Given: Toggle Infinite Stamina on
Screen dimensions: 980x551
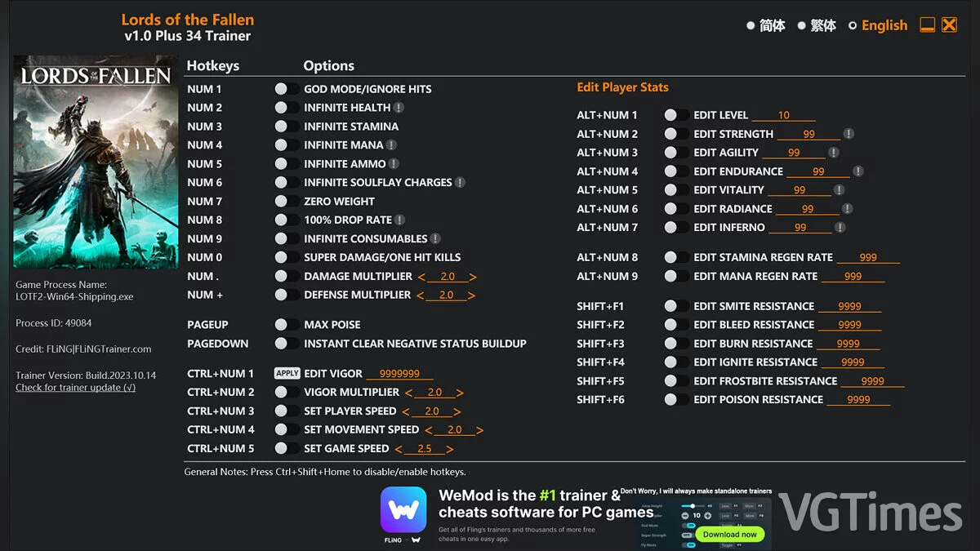Looking at the screenshot, I should tap(287, 127).
